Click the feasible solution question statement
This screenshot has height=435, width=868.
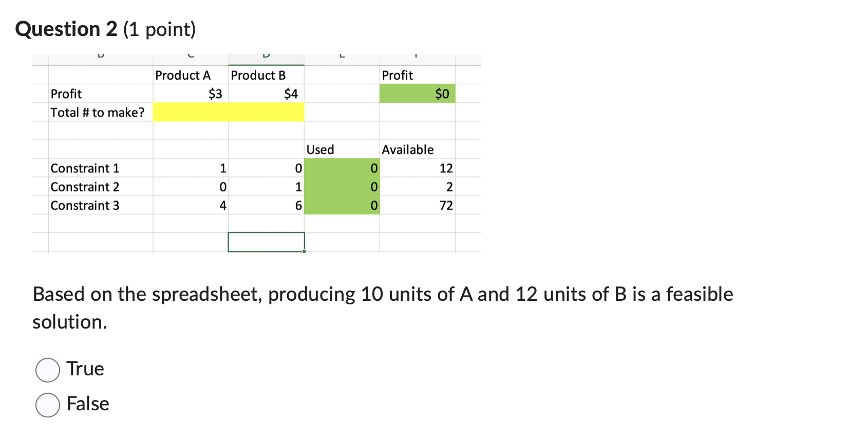[382, 294]
